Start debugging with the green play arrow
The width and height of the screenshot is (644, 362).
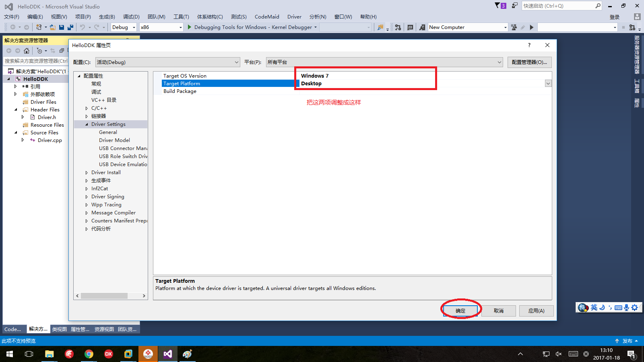pos(190,27)
